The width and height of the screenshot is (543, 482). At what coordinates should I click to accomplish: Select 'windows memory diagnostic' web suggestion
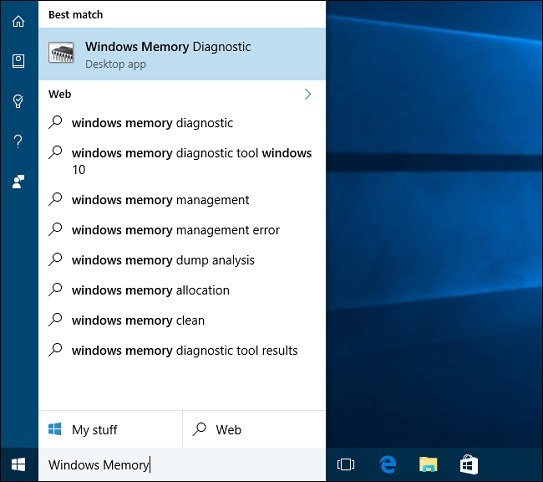(182, 123)
